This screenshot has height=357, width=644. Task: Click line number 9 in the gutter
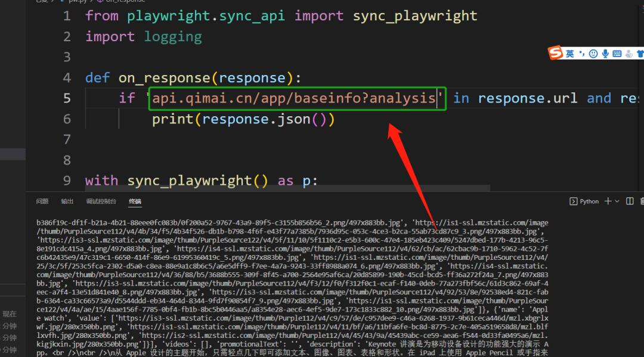click(67, 181)
